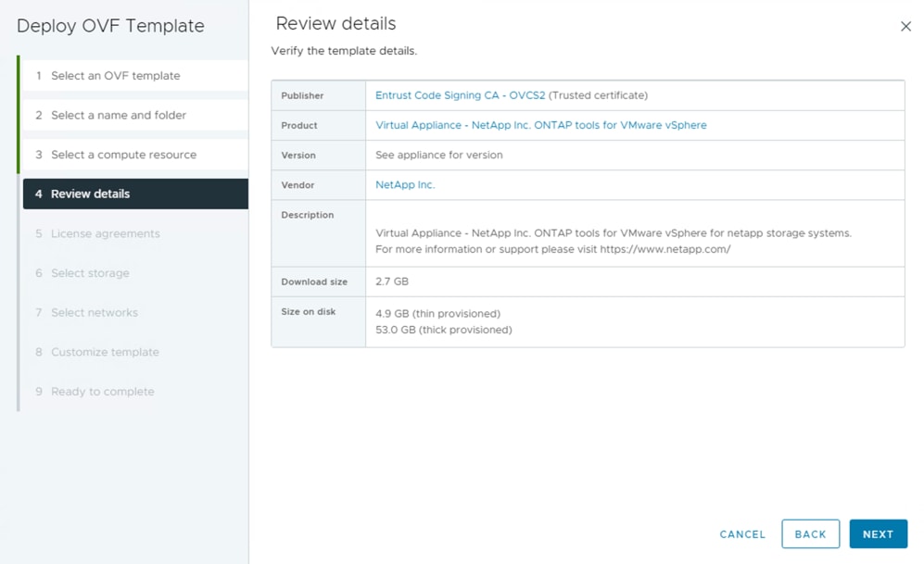This screenshot has width=924, height=564.
Task: Click the 'Verify the template details.' text
Action: pos(344,51)
